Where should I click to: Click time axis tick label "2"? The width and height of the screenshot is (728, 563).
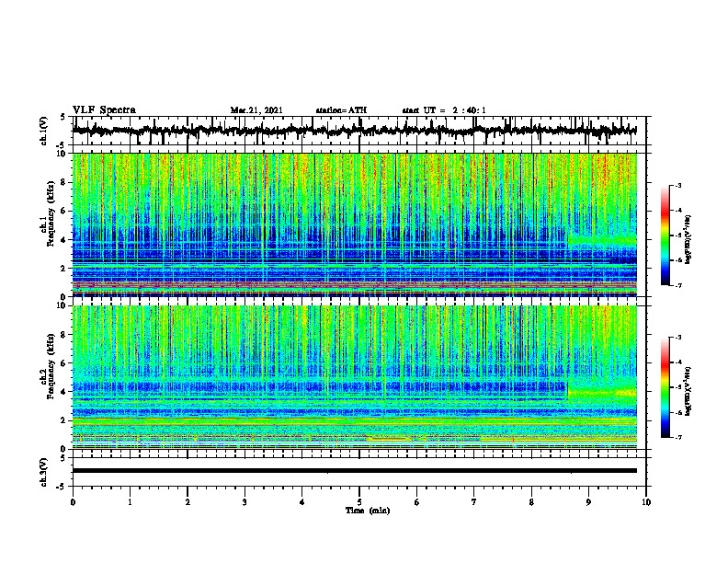pyautogui.click(x=188, y=502)
